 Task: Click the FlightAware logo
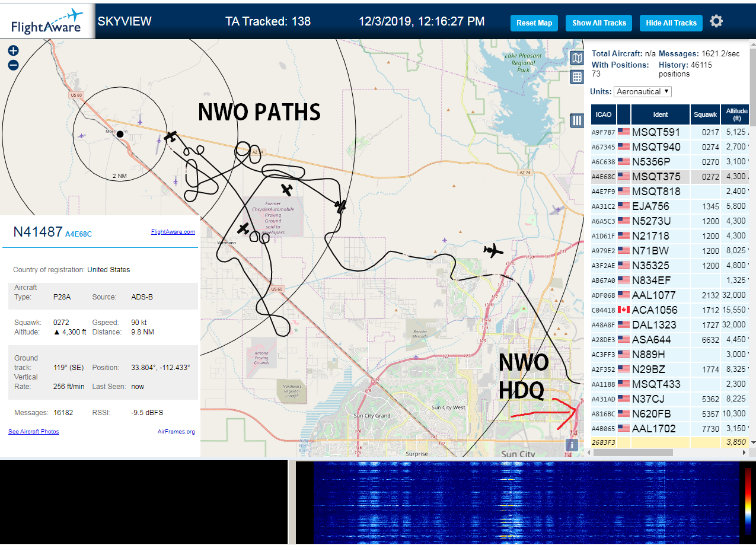[47, 21]
